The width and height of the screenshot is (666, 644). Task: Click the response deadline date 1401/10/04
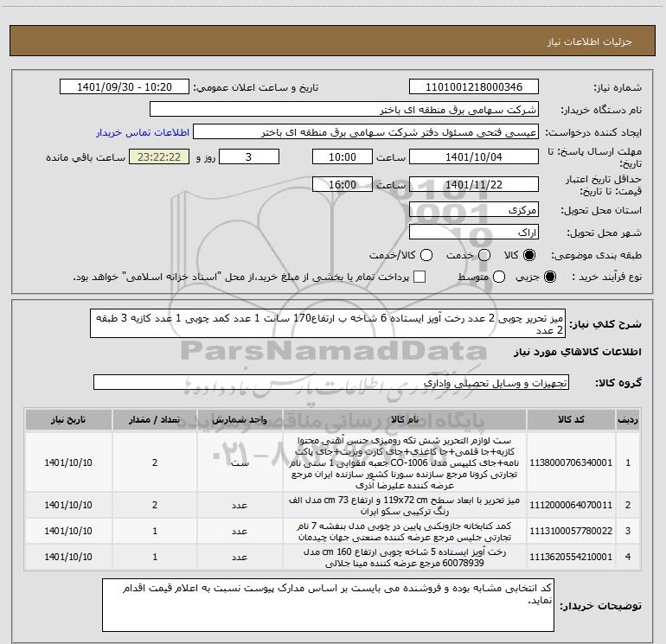coord(474,156)
